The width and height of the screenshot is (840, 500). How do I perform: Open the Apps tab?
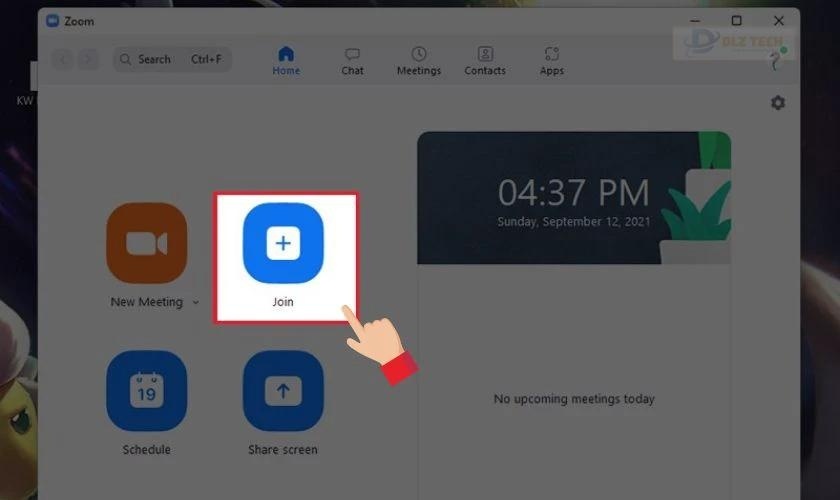[552, 61]
